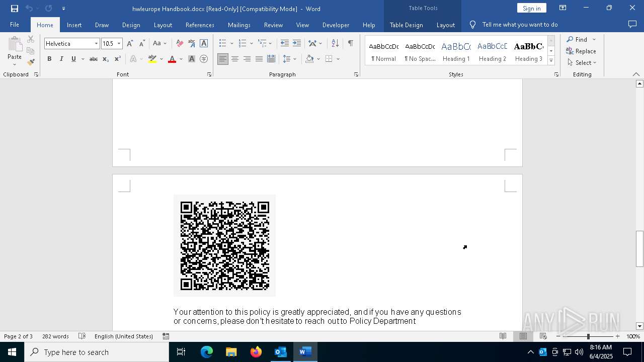
Task: Switch to Web Layout view
Action: click(543, 336)
